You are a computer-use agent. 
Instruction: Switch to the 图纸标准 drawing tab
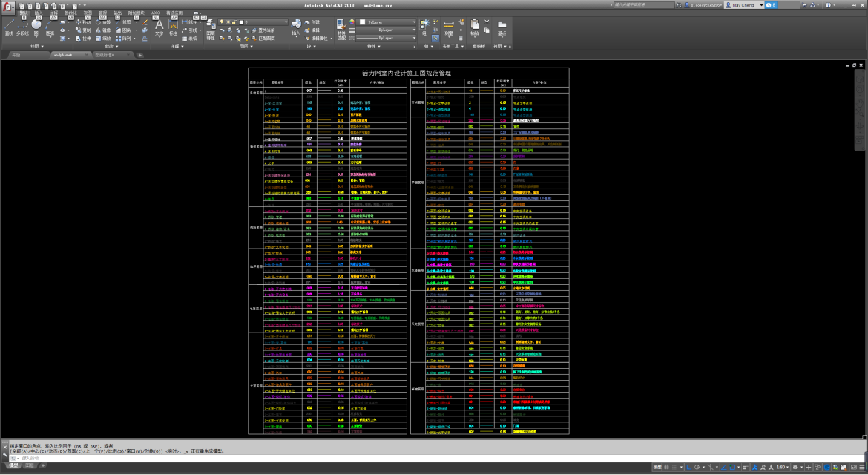[105, 55]
